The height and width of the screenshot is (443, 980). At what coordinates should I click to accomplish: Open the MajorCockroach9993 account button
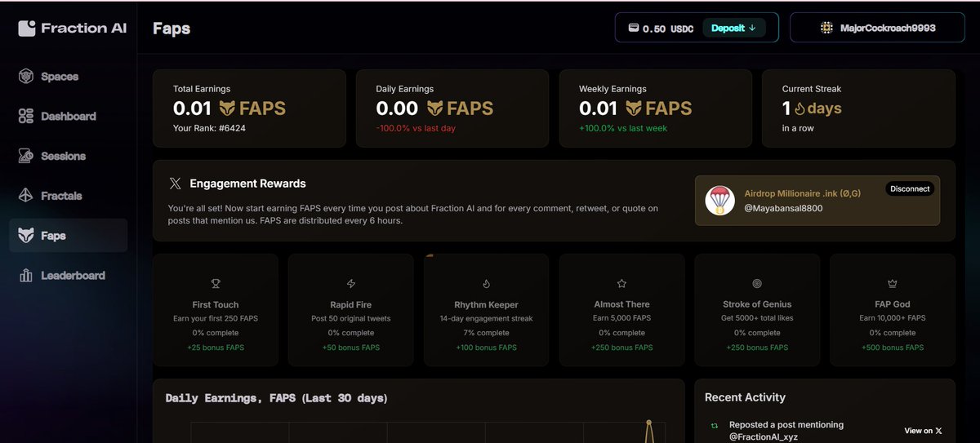pos(877,28)
